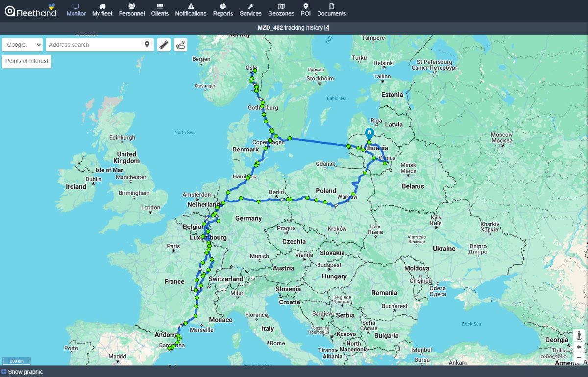Click the Hamburg city label

point(245,176)
